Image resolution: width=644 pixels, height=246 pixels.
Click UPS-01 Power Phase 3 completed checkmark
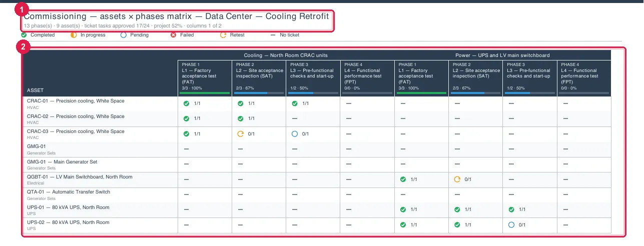pos(511,209)
